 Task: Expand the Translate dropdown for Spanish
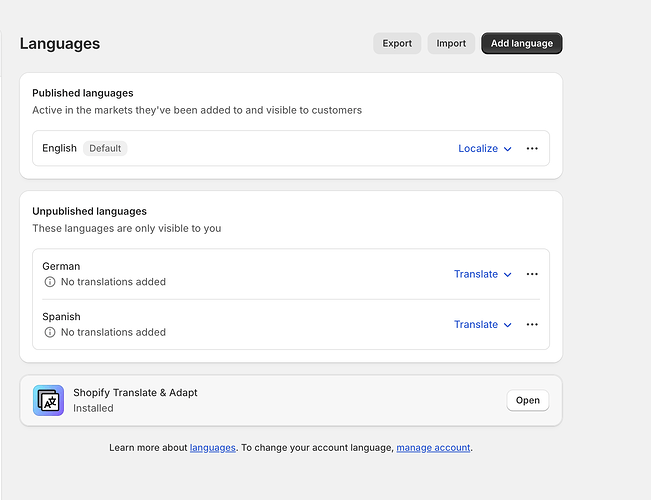point(483,324)
